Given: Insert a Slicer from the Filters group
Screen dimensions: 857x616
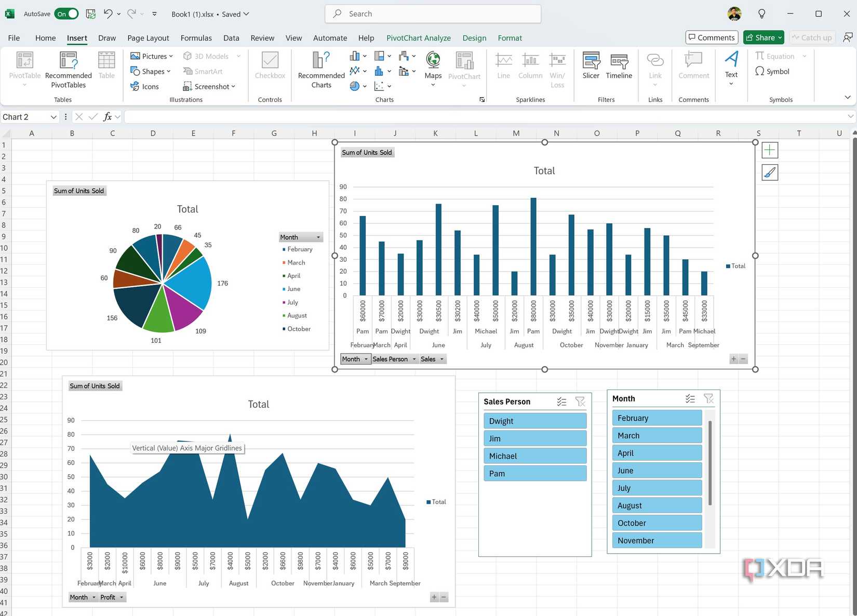Looking at the screenshot, I should pyautogui.click(x=591, y=68).
